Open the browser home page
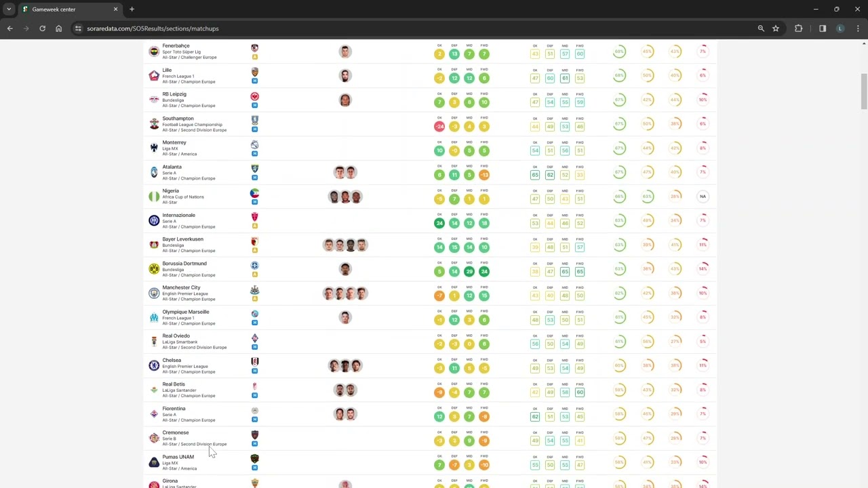Screen dimensions: 868x488 tap(58, 28)
